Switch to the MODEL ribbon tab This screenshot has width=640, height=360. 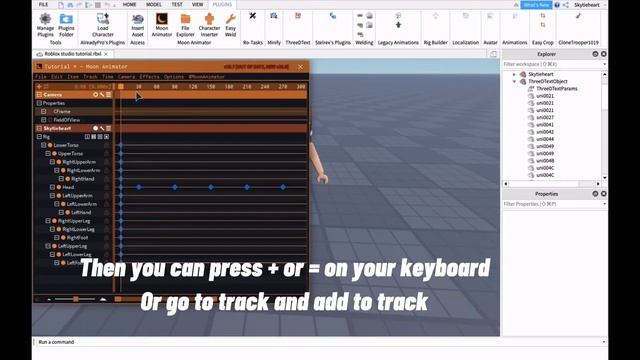click(154, 4)
